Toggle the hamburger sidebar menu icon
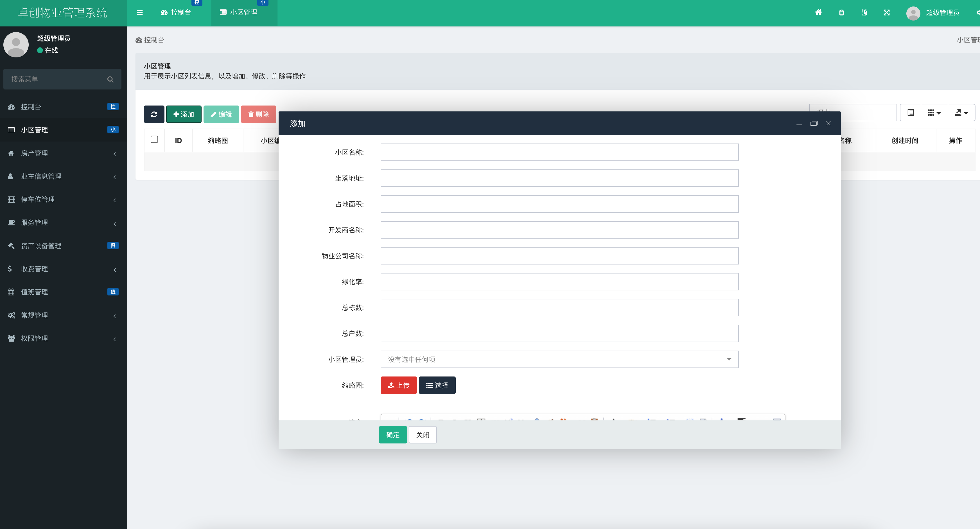 click(x=140, y=13)
